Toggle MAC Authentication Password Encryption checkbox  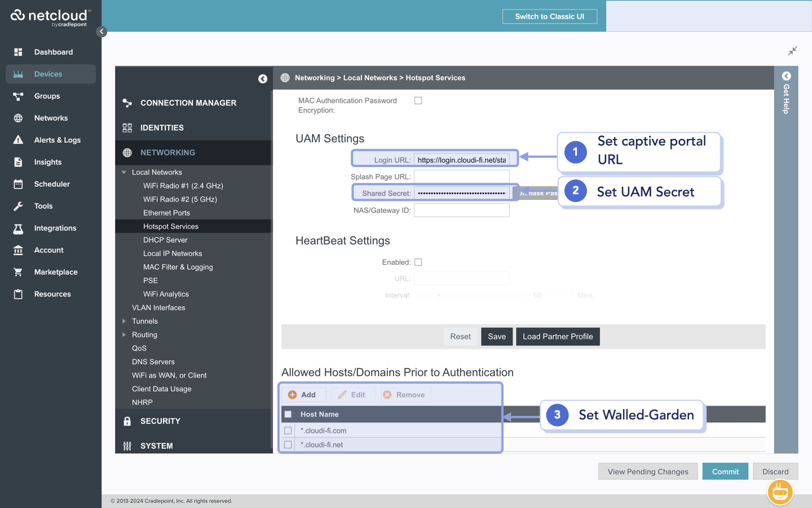click(x=418, y=100)
